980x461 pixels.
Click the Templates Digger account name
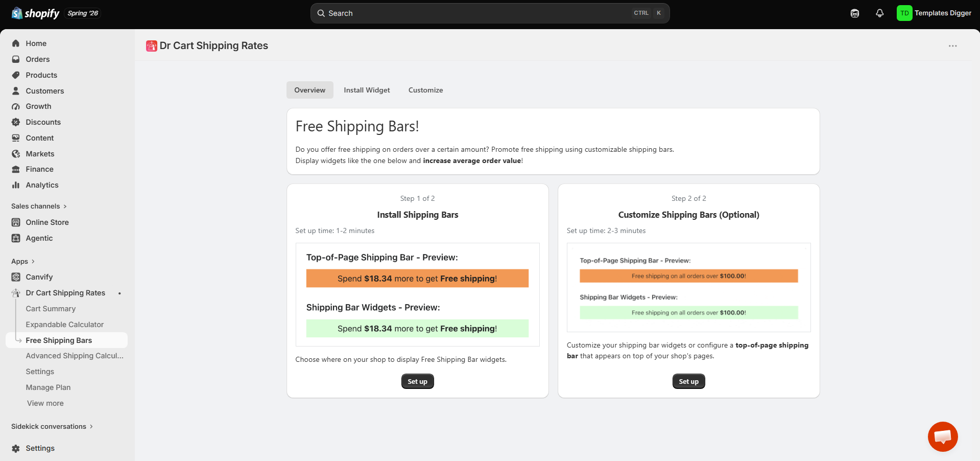click(x=943, y=13)
